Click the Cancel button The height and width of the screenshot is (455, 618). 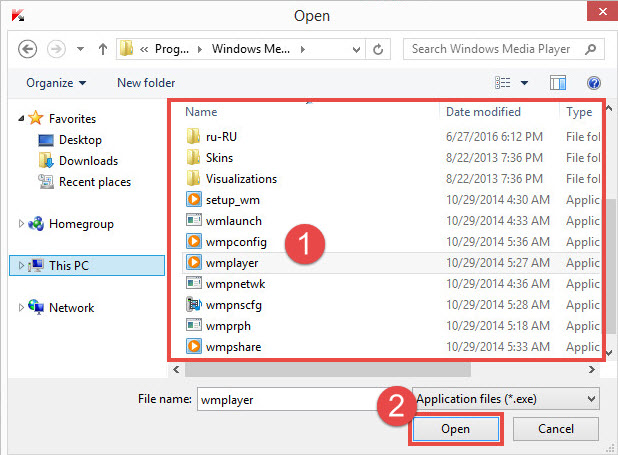(556, 429)
